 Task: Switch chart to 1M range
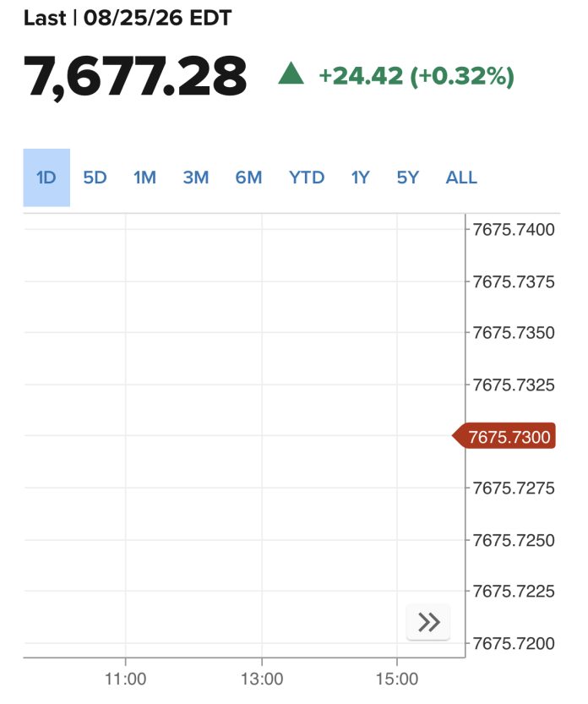(x=144, y=177)
